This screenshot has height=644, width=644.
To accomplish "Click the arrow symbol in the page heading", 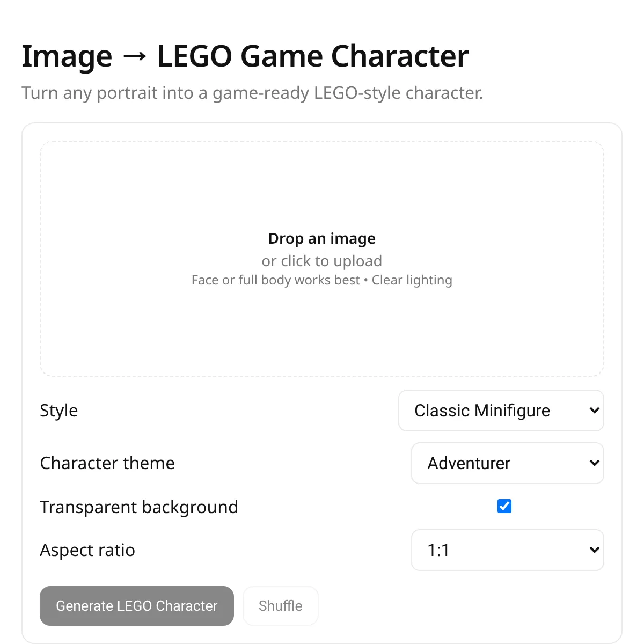I will tap(134, 56).
